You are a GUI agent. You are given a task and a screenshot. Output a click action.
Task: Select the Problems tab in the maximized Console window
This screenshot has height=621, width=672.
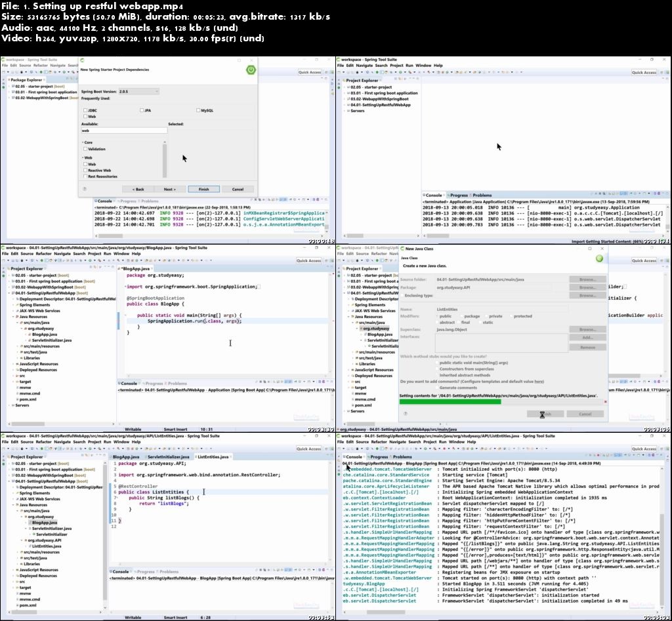[x=401, y=457]
